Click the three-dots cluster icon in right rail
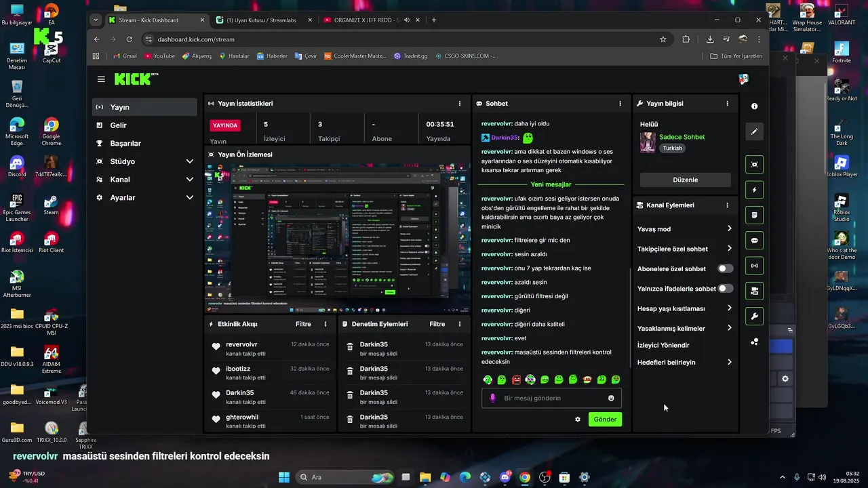 (754, 342)
